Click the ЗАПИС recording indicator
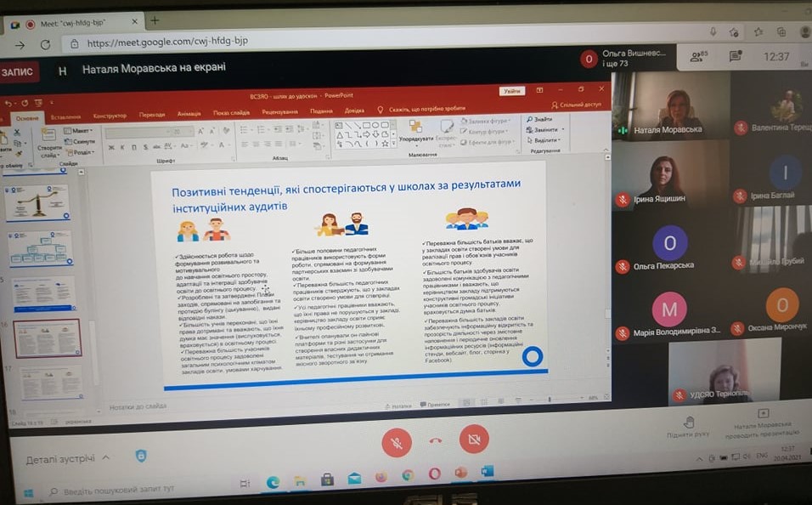 pos(18,71)
